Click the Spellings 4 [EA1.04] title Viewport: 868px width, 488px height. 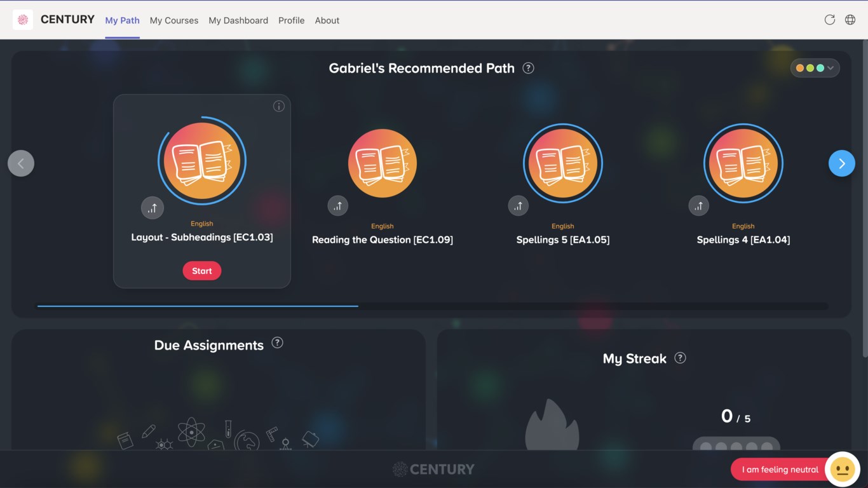tap(743, 240)
